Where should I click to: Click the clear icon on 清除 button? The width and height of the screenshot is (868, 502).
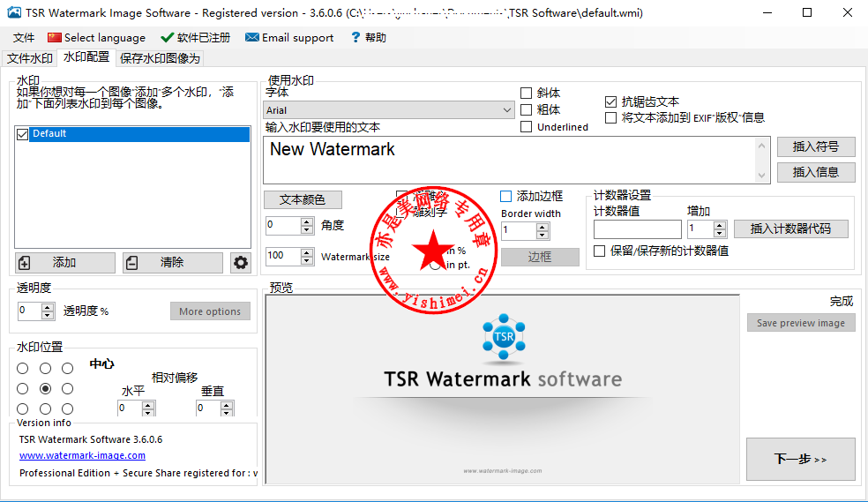131,262
